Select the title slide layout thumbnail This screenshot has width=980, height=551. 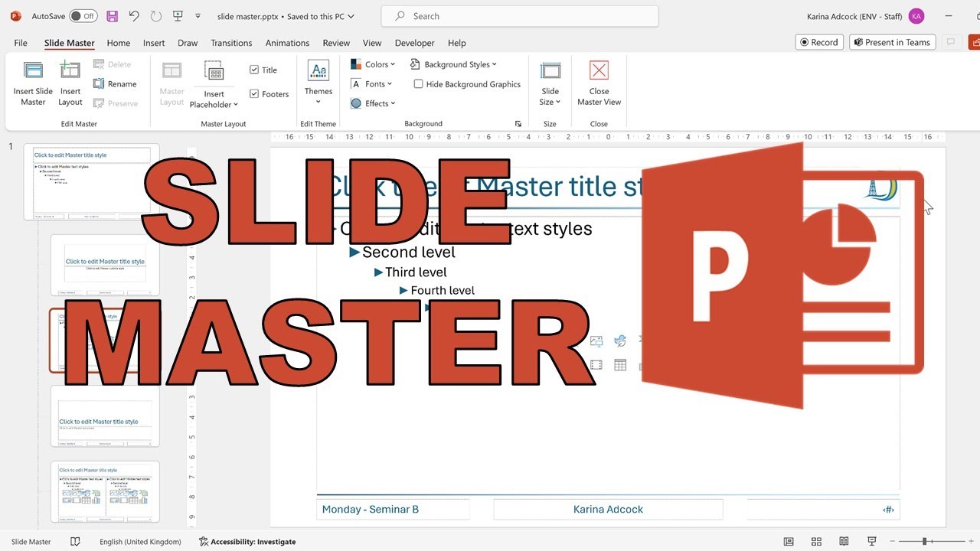[x=105, y=265]
